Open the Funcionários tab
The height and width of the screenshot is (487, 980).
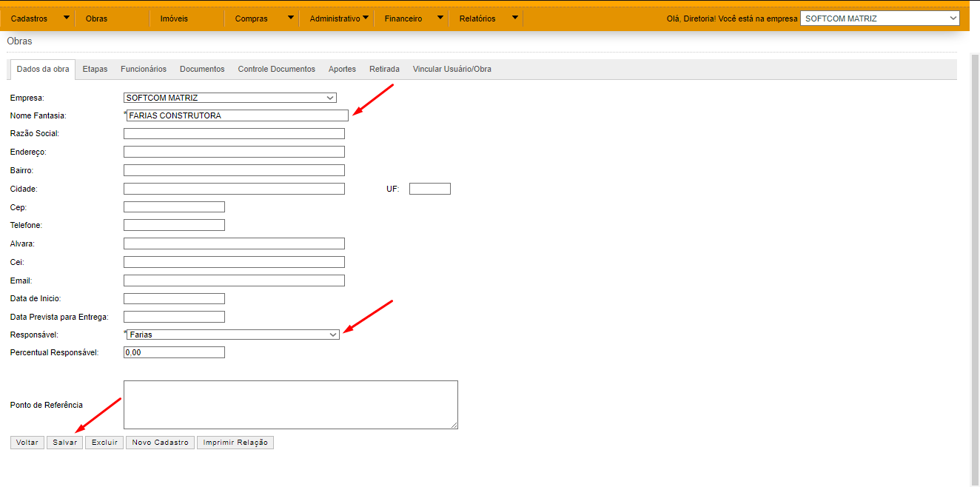click(x=144, y=69)
